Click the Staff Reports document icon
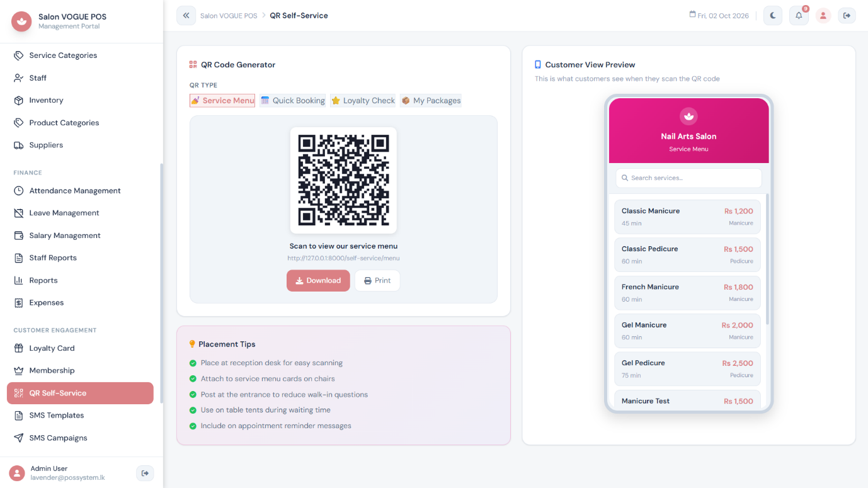 (19, 258)
